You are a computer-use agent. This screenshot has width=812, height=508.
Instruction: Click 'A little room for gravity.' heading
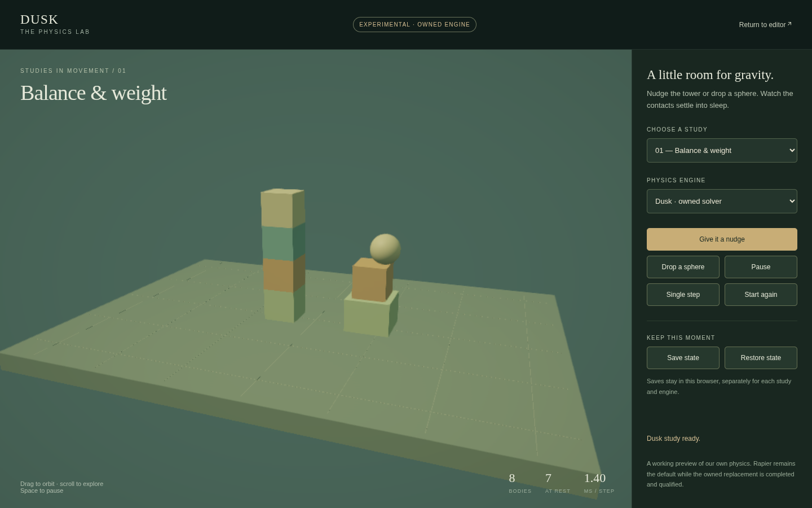pyautogui.click(x=710, y=75)
